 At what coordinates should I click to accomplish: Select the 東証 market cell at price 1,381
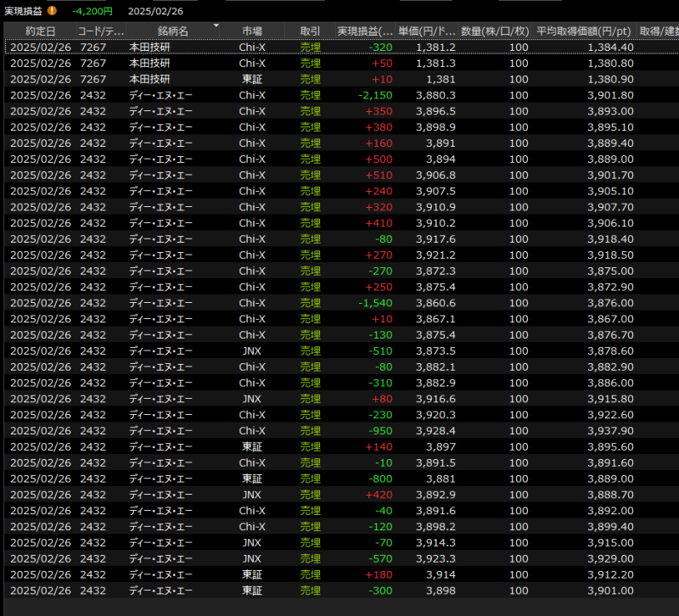252,79
